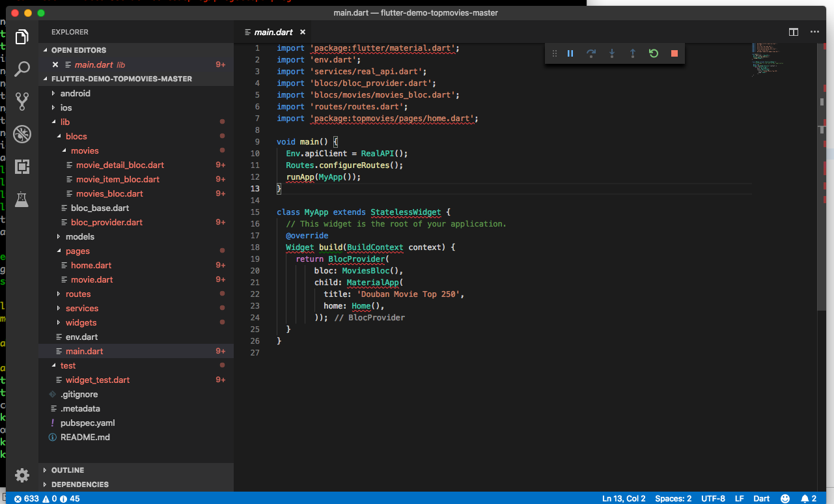Show problems panel from error count

(x=47, y=499)
